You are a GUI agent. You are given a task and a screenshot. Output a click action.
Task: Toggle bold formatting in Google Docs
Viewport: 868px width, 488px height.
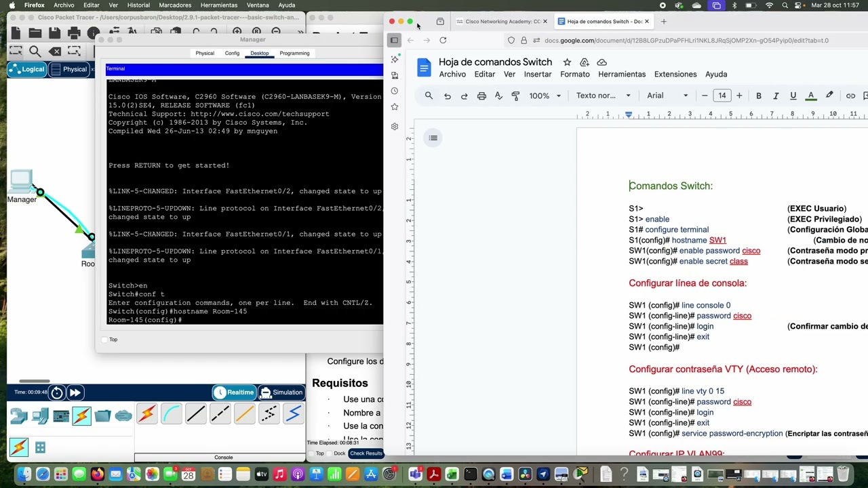point(759,96)
